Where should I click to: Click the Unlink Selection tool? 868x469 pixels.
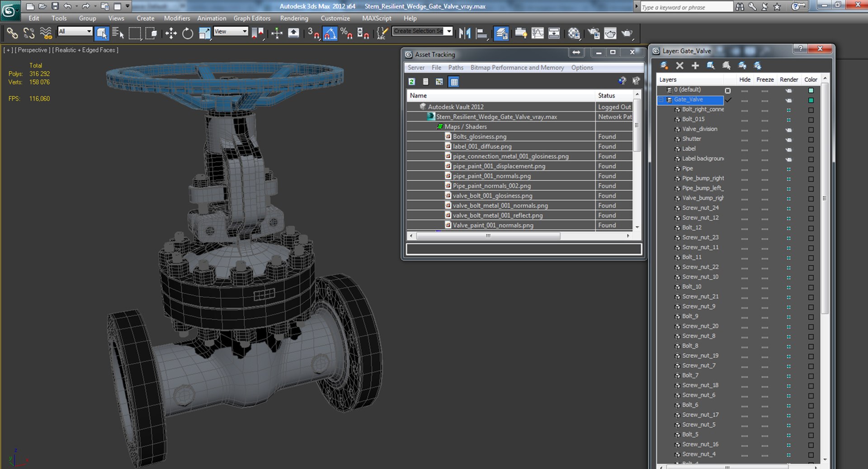(x=29, y=33)
